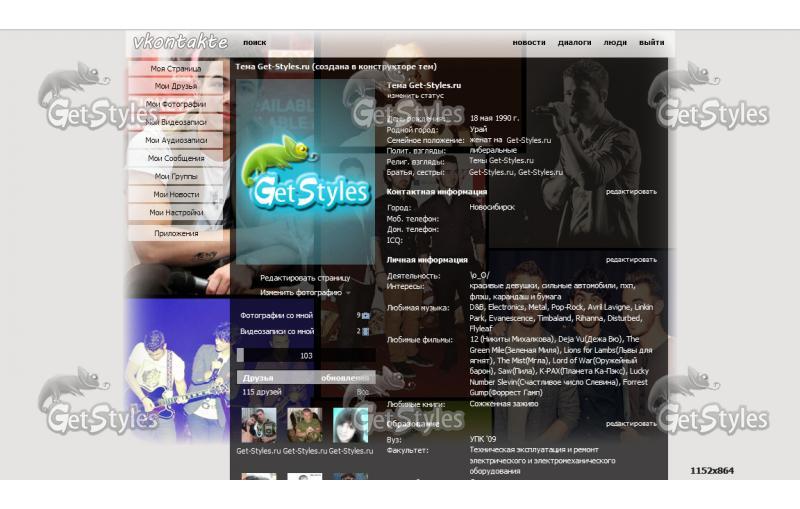Open Фотографии со мной link

(277, 315)
